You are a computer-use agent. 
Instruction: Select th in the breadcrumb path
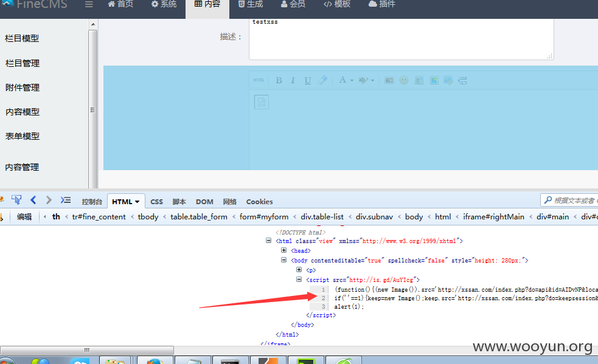[x=56, y=216]
